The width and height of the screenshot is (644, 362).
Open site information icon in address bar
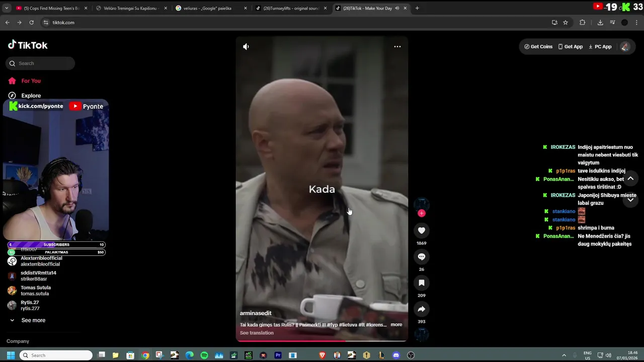(46, 23)
